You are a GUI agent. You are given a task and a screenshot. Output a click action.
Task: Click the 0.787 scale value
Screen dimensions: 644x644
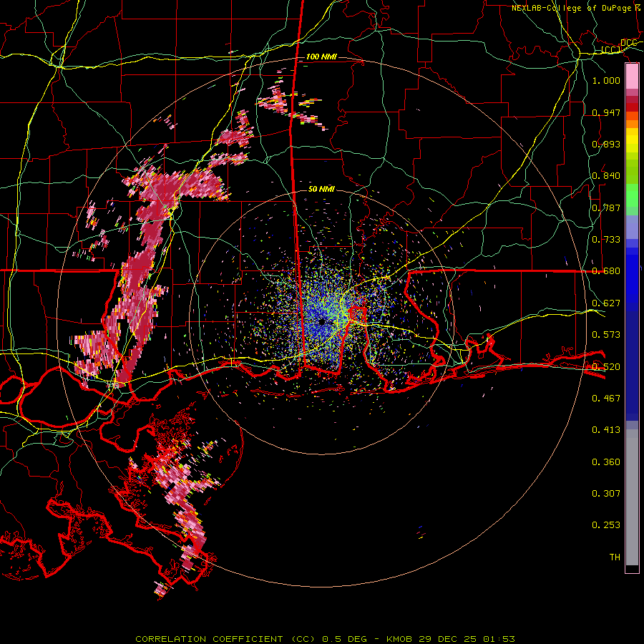pyautogui.click(x=606, y=208)
